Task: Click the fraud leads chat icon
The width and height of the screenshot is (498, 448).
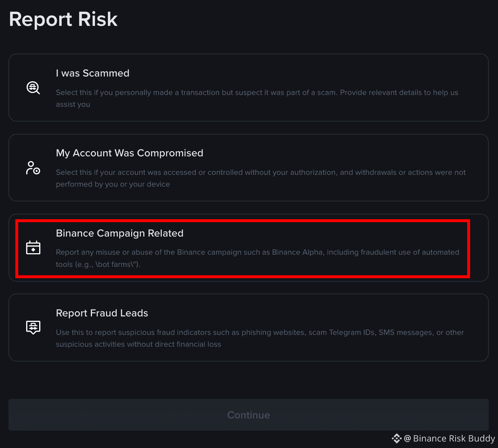Action: click(33, 327)
